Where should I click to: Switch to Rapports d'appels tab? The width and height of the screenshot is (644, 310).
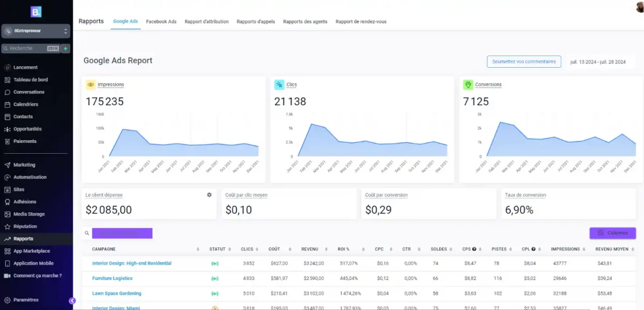tap(256, 21)
